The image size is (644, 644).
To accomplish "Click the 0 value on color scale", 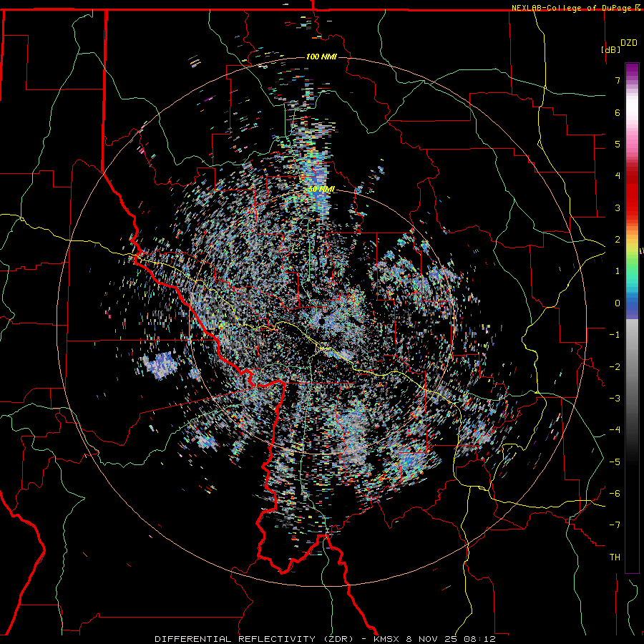I will point(618,303).
